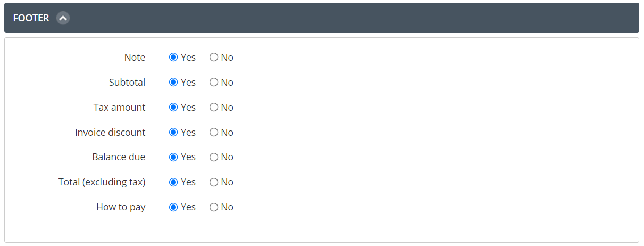Click the FOOTER header title
Screen dimensions: 644x246
[31, 18]
